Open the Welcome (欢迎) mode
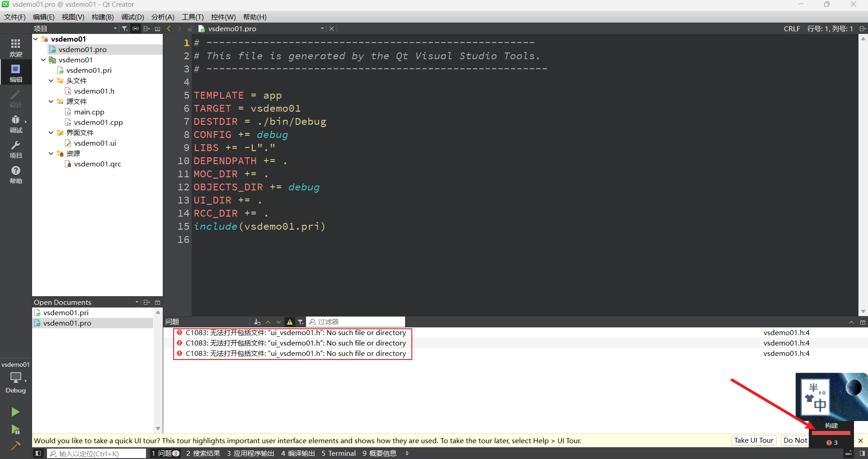This screenshot has width=868, height=459. click(16, 47)
